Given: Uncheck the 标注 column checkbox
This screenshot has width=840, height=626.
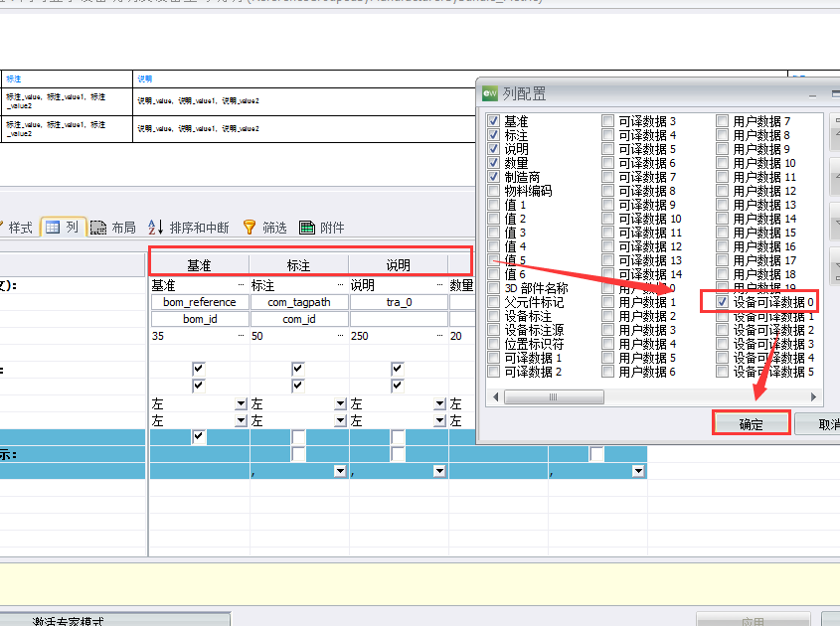Looking at the screenshot, I should (x=493, y=135).
